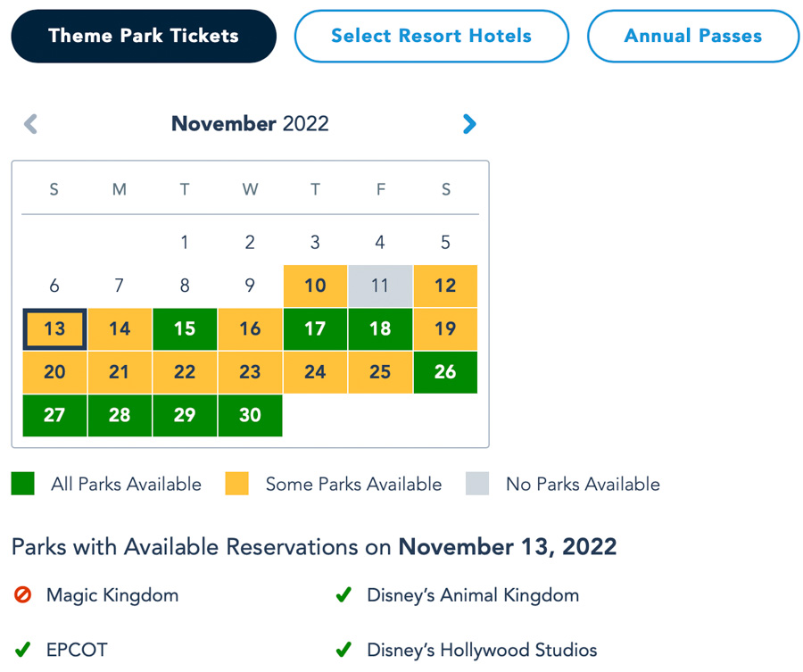Click yellow Some Parks Available legend swatch
This screenshot has width=803, height=672.
(237, 485)
